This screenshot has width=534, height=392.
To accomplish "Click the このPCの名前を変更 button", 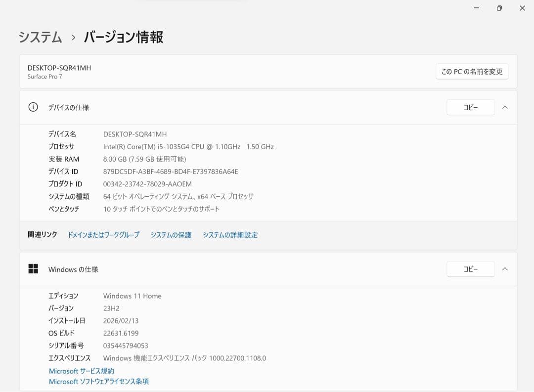I will point(472,71).
